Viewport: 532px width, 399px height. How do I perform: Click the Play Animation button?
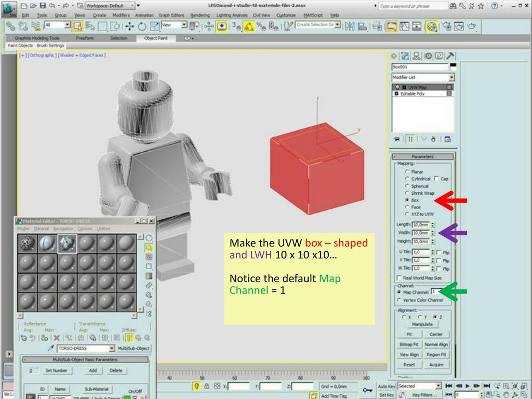[468, 386]
